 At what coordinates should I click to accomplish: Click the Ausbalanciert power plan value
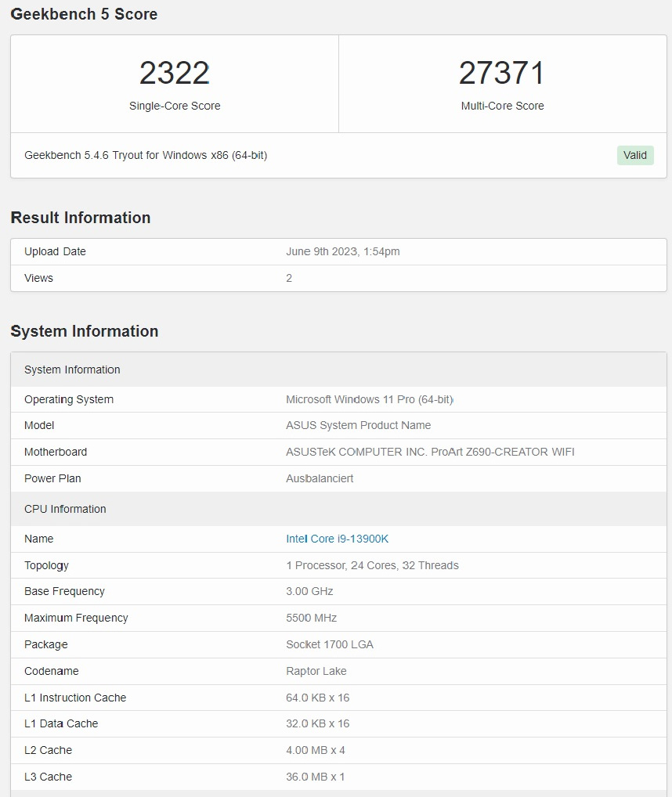[320, 478]
